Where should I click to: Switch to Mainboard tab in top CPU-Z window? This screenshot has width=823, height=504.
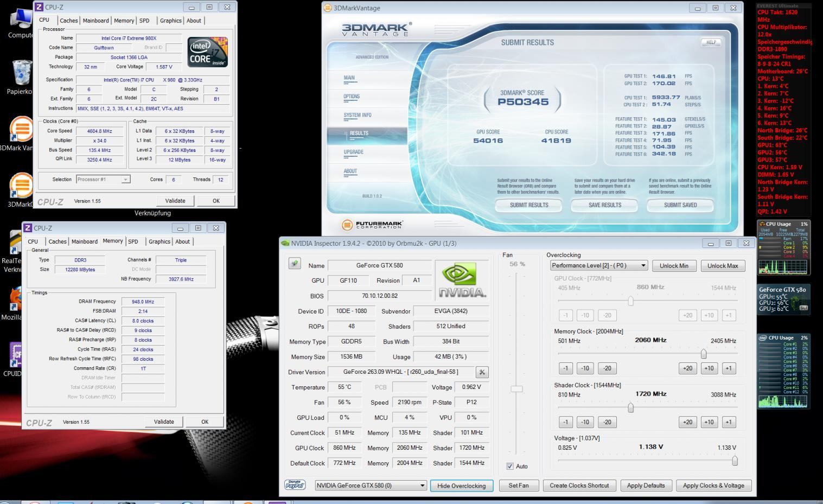tap(96, 21)
